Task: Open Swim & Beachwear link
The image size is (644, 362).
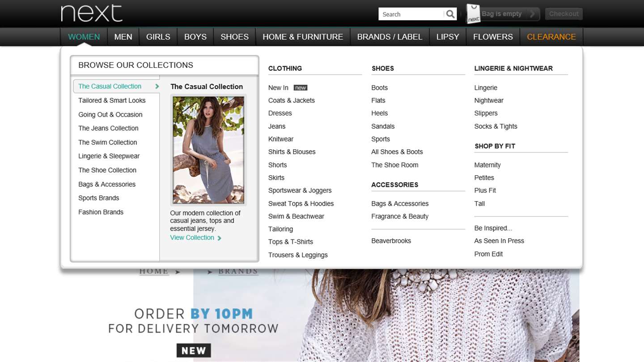Action: 296,216
